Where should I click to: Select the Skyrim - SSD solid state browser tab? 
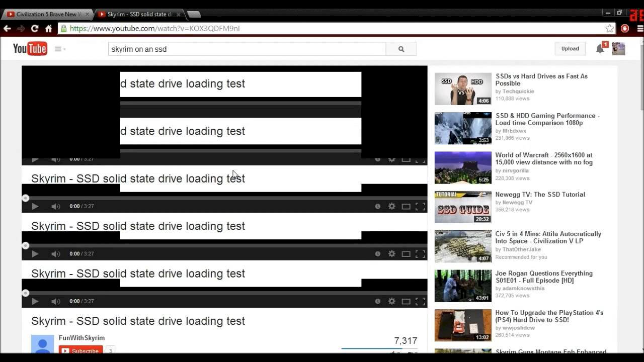138,14
